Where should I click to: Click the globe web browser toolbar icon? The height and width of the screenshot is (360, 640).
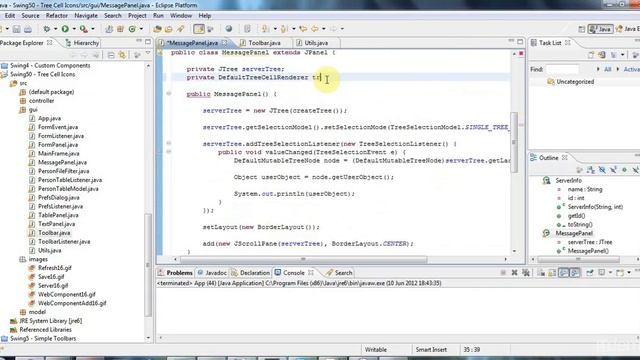229,29
